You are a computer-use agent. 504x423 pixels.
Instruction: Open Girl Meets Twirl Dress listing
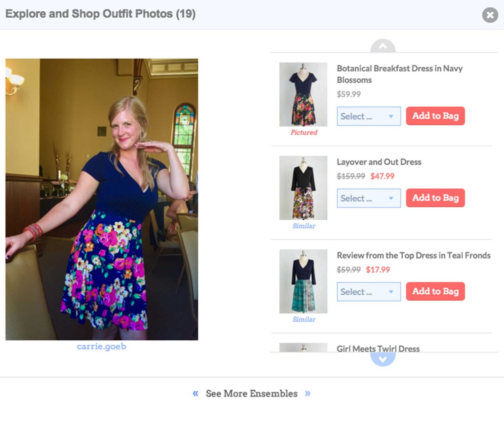(378, 349)
